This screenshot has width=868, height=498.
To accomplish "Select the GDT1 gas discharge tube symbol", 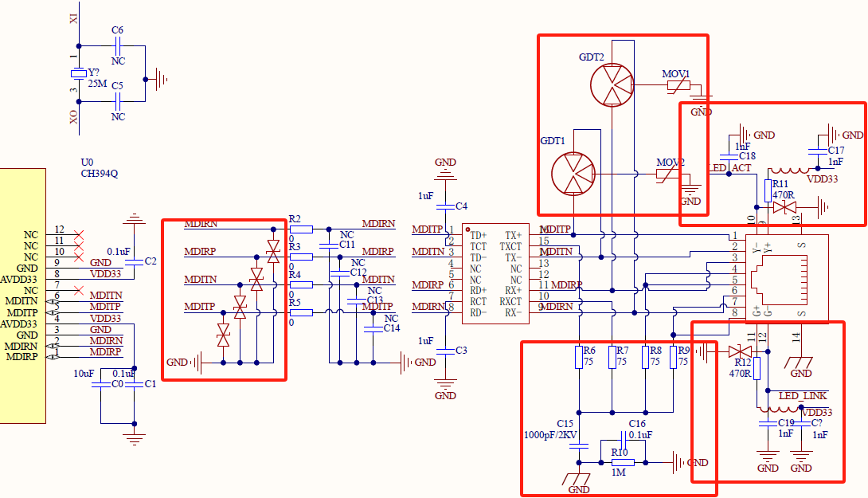I will tap(573, 174).
